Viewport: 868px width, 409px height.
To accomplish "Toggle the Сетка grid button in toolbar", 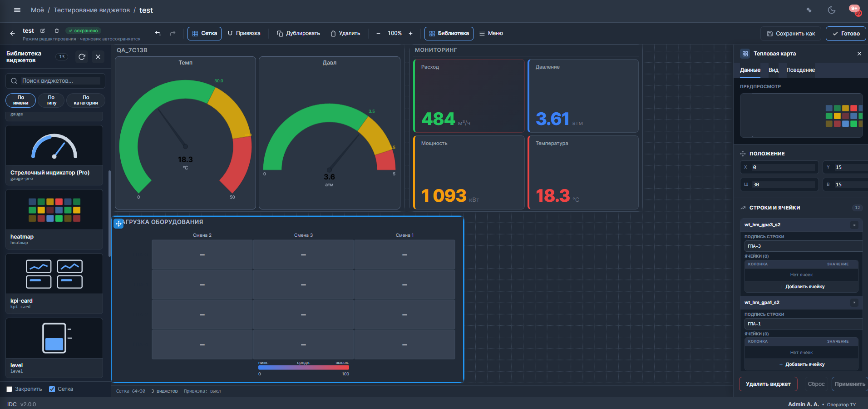I will pyautogui.click(x=204, y=33).
